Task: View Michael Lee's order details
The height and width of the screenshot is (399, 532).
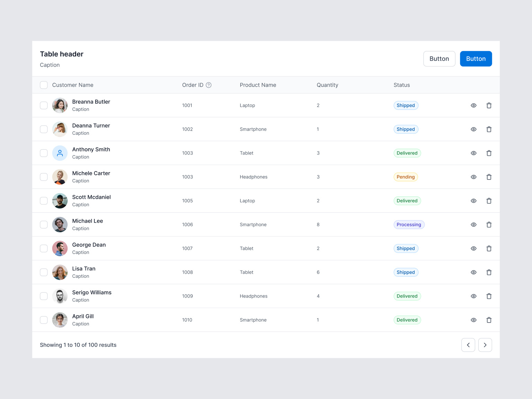Action: tap(473, 224)
